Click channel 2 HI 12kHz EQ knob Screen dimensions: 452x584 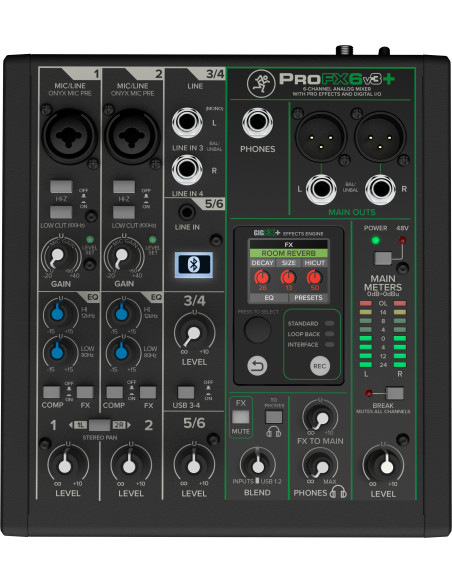pyautogui.click(x=121, y=313)
